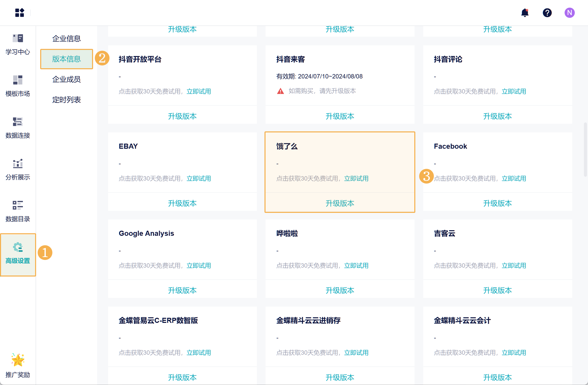Screen dimensions: 588x385
Task: Switch to the 企业信息 menu item
Action: pyautogui.click(x=66, y=38)
